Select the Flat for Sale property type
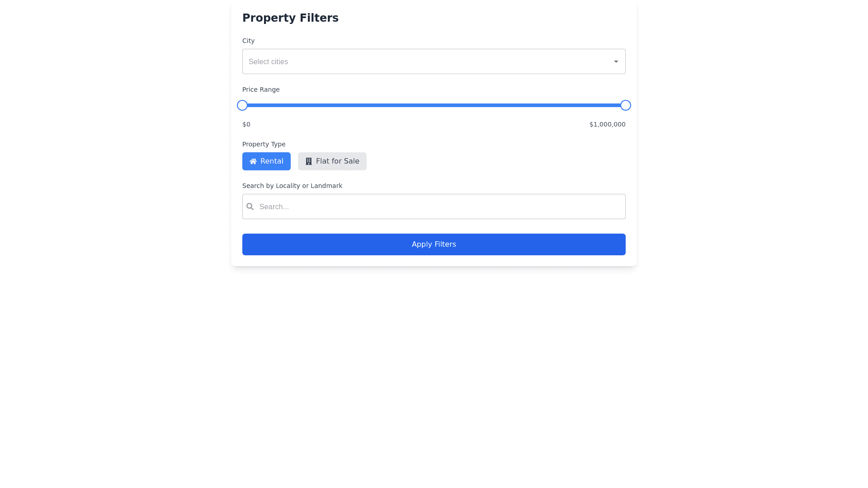868x488 pixels. 332,161
